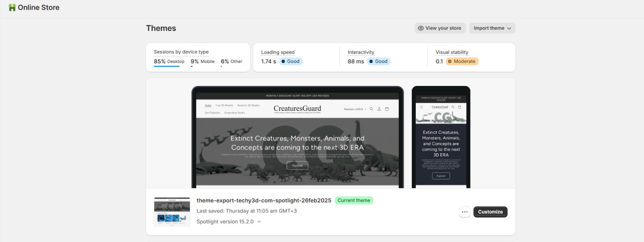Click the 85% Desktop sessions indicator
Screen dimensions: 644x242
click(169, 61)
